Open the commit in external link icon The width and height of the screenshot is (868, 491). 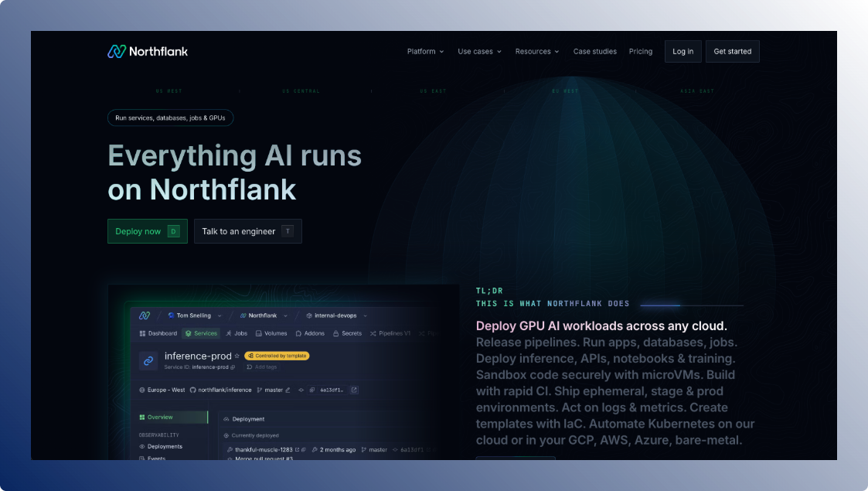[x=354, y=390]
